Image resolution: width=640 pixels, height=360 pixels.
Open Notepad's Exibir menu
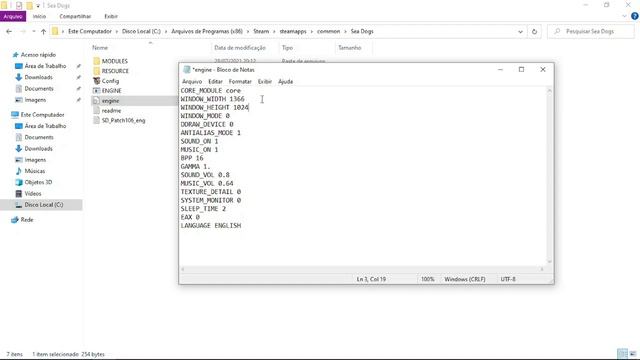(x=264, y=82)
